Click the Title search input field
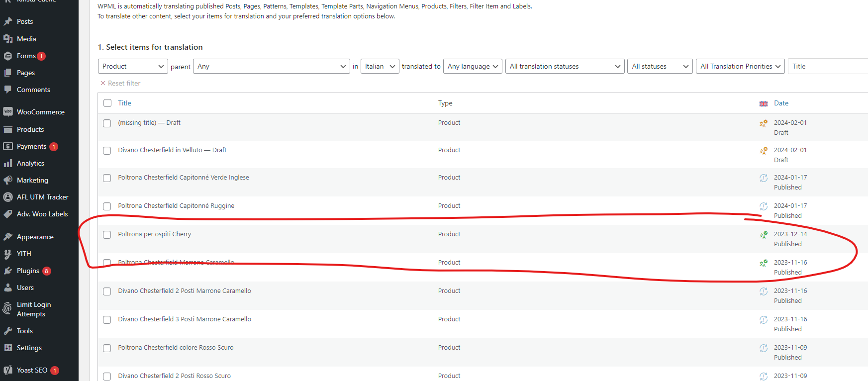This screenshot has width=868, height=381. [x=828, y=66]
